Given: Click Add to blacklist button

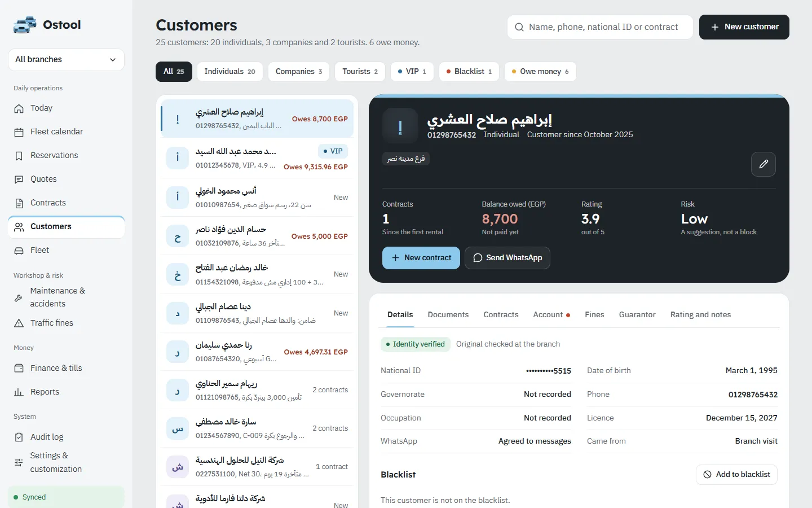Looking at the screenshot, I should [736, 475].
